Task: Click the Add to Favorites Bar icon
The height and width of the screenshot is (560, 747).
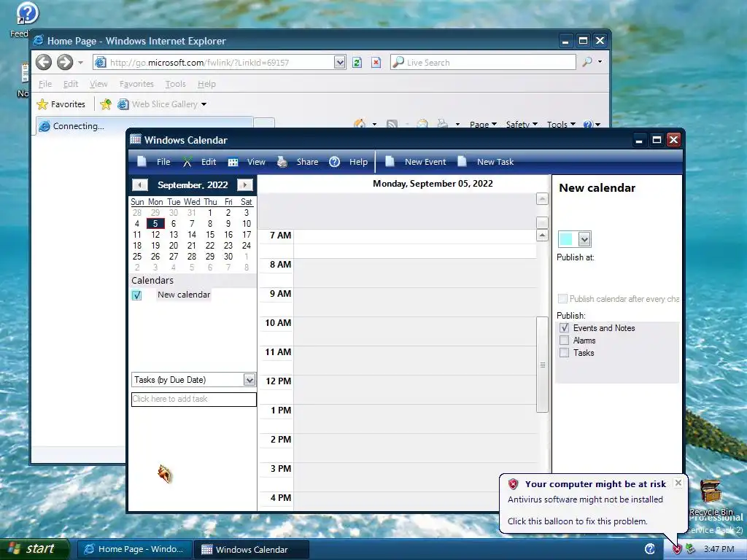Action: [x=106, y=104]
